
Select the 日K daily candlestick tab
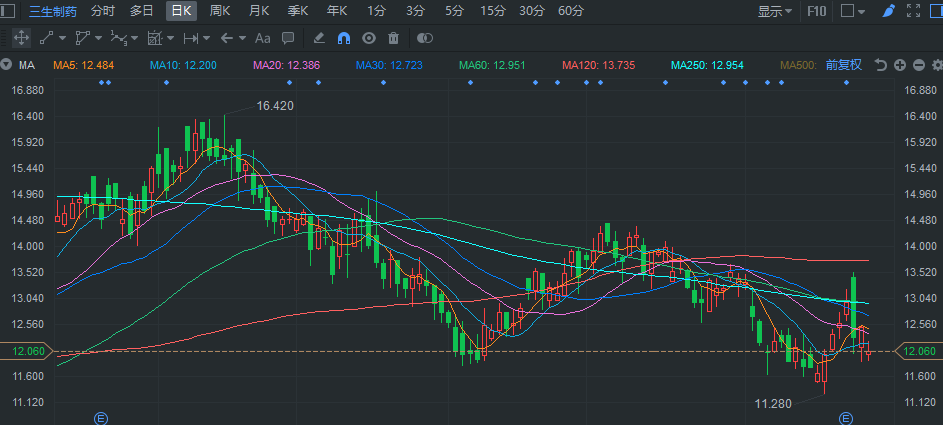pyautogui.click(x=182, y=10)
